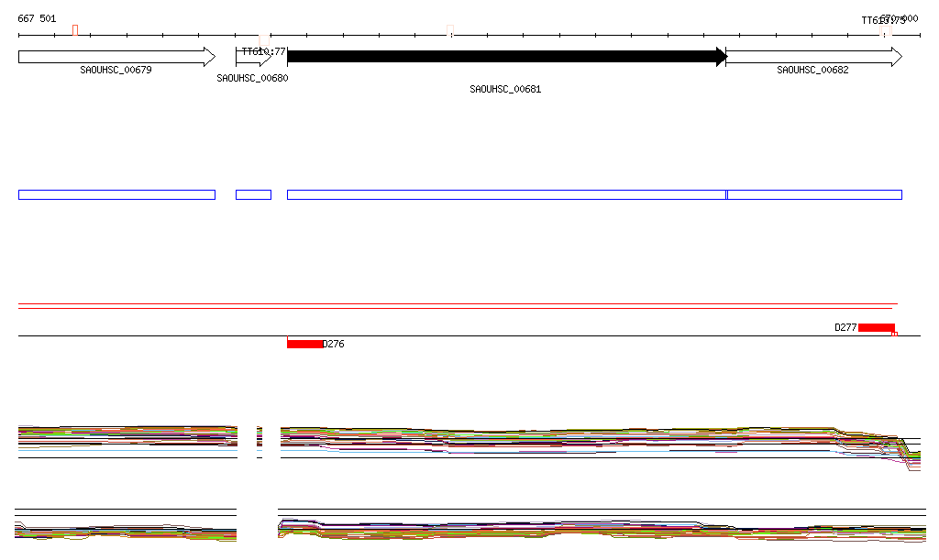Screen dimensions: 939x560
Task: Click the red D276 segment bar
Action: [304, 344]
